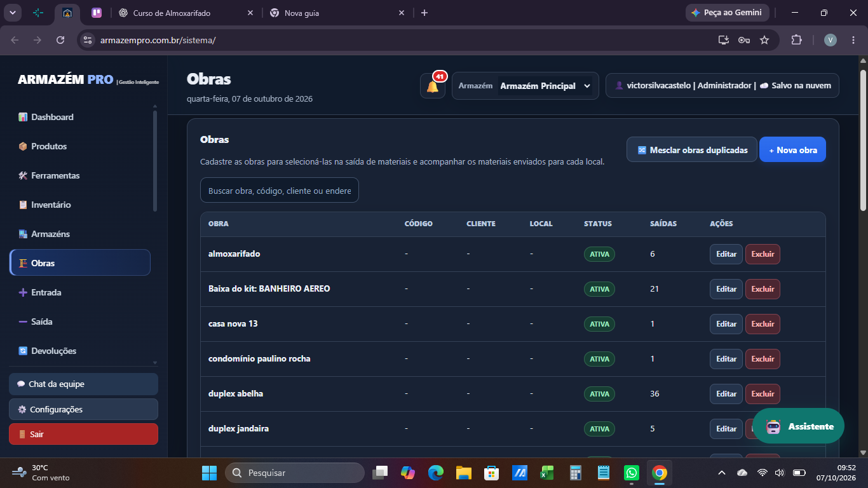Delete Baixa do kit: BANHEIRO AEREO
This screenshot has width=868, height=488.
763,289
